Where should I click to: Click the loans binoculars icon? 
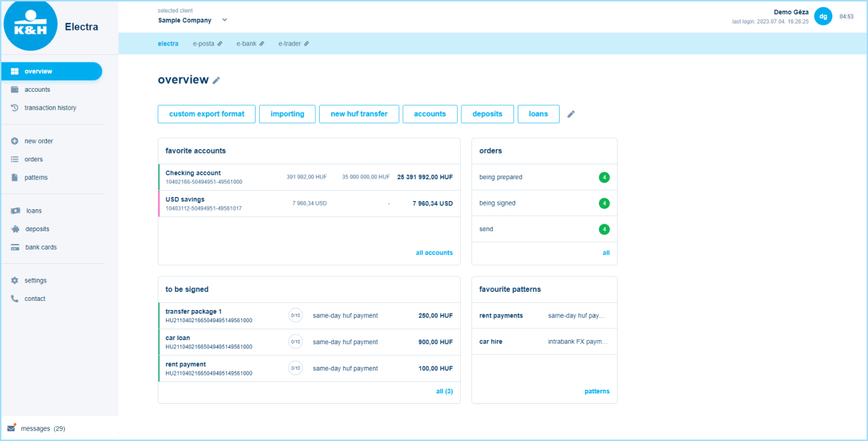coord(14,211)
